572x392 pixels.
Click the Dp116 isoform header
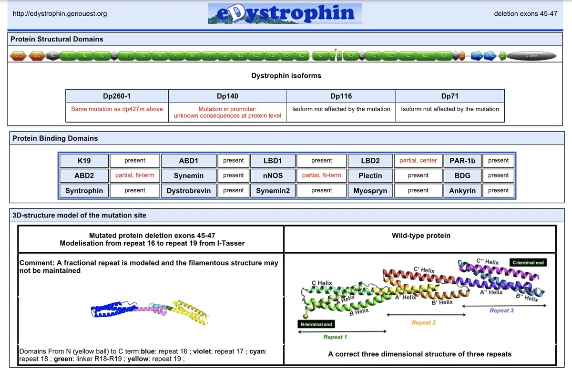click(341, 96)
